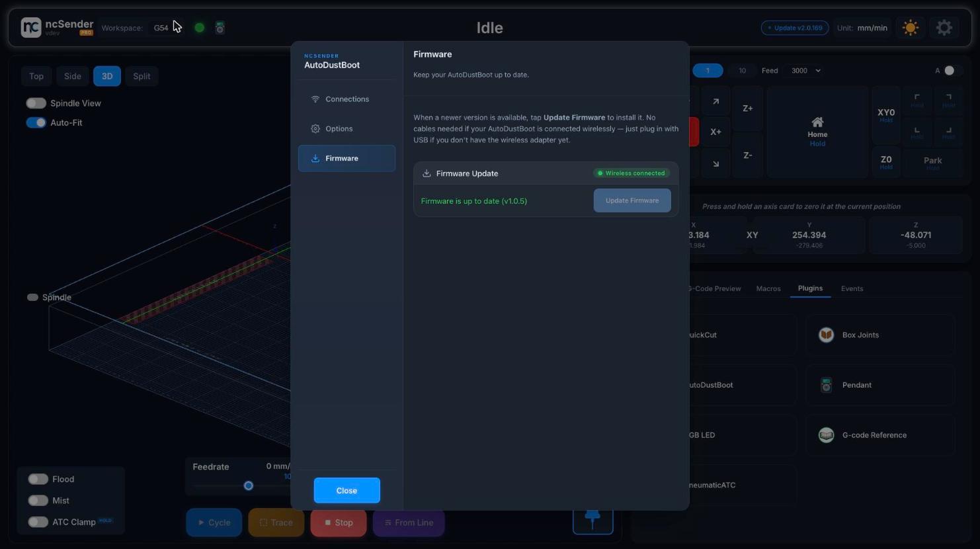Open the Feed 3000 dropdown
This screenshot has width=980, height=549.
805,71
